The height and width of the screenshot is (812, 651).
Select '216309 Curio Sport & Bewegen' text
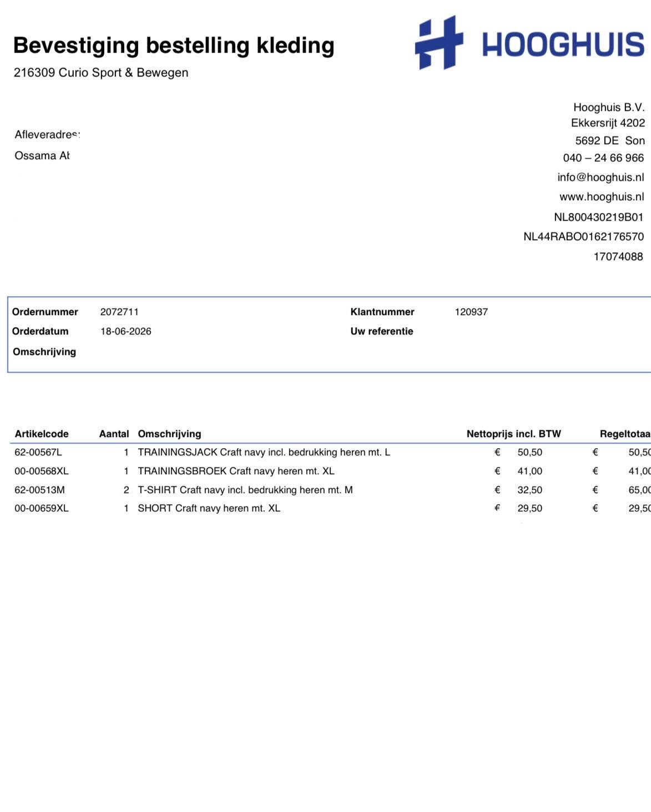click(x=101, y=73)
